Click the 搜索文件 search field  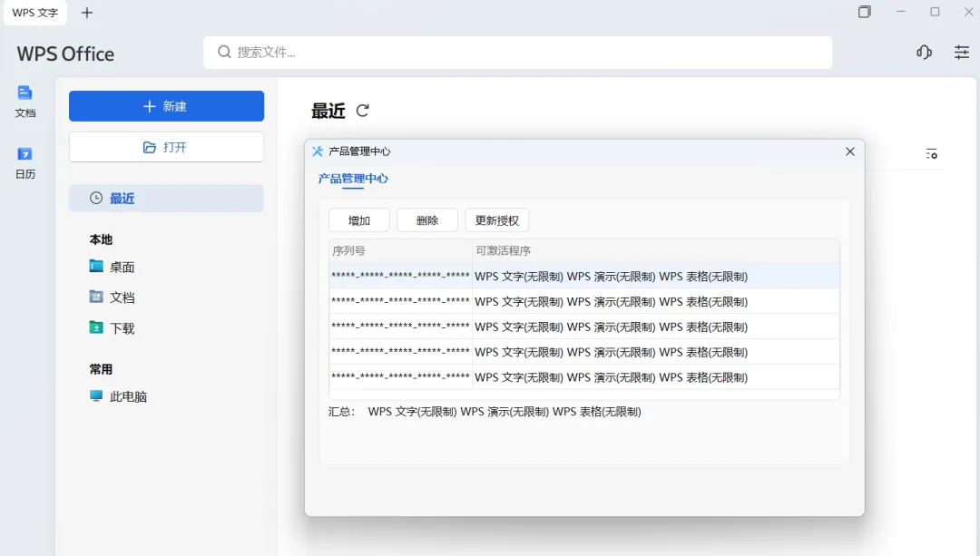pyautogui.click(x=517, y=53)
